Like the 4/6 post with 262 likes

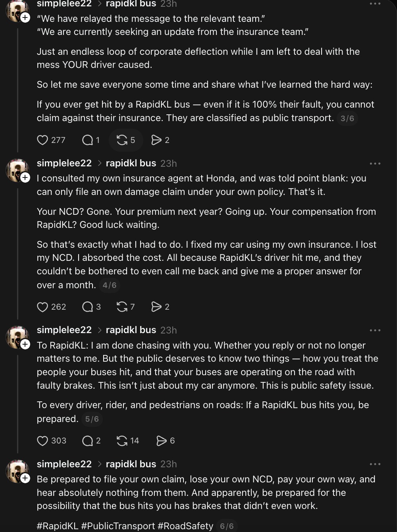pyautogui.click(x=42, y=307)
